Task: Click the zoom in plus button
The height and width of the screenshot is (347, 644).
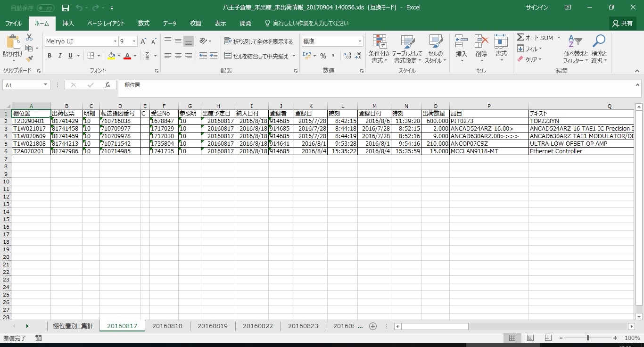Action: click(x=615, y=338)
